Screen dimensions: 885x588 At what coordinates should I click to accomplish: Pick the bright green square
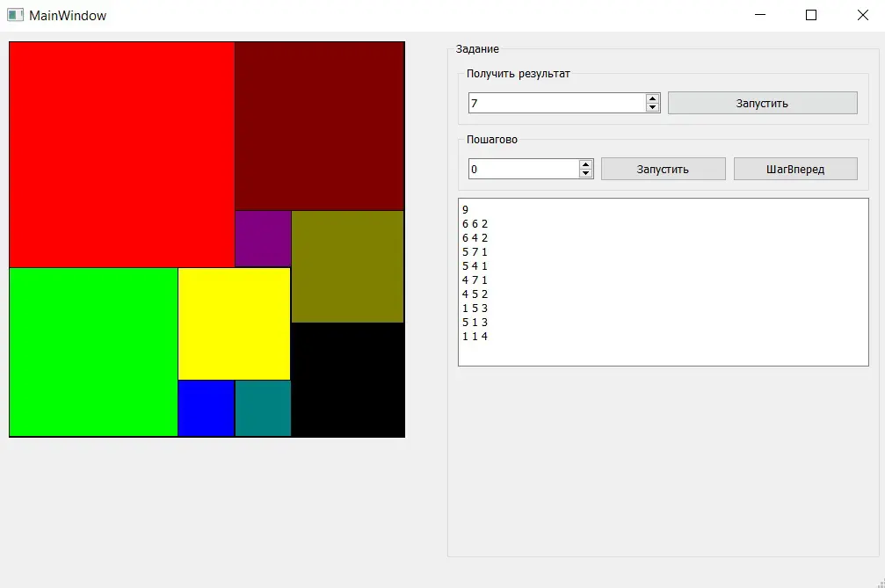tap(93, 352)
